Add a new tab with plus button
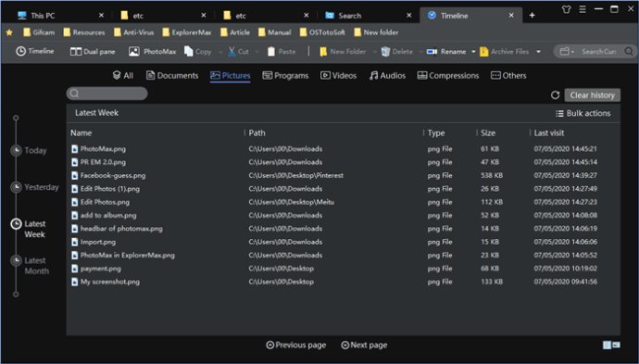Screen dimensions: 639x364 [532, 15]
